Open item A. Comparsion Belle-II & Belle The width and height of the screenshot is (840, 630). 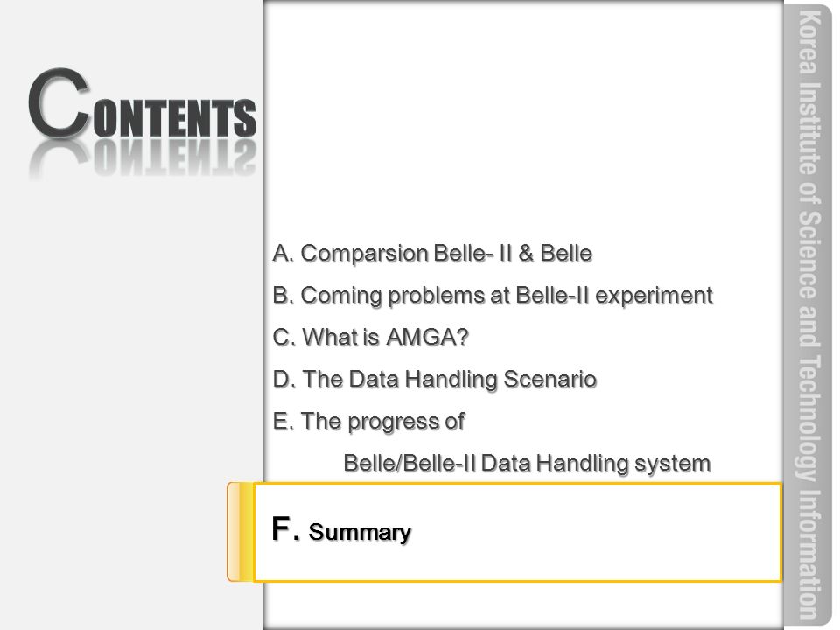(x=432, y=254)
